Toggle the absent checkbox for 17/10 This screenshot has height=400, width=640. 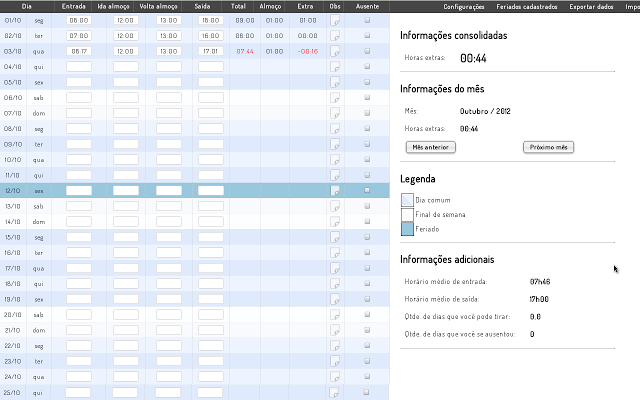tap(367, 268)
